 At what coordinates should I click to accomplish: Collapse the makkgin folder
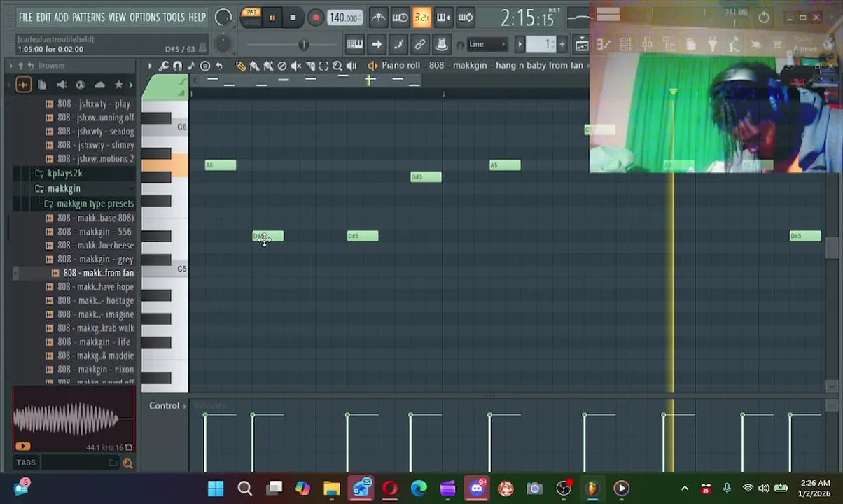(x=64, y=188)
